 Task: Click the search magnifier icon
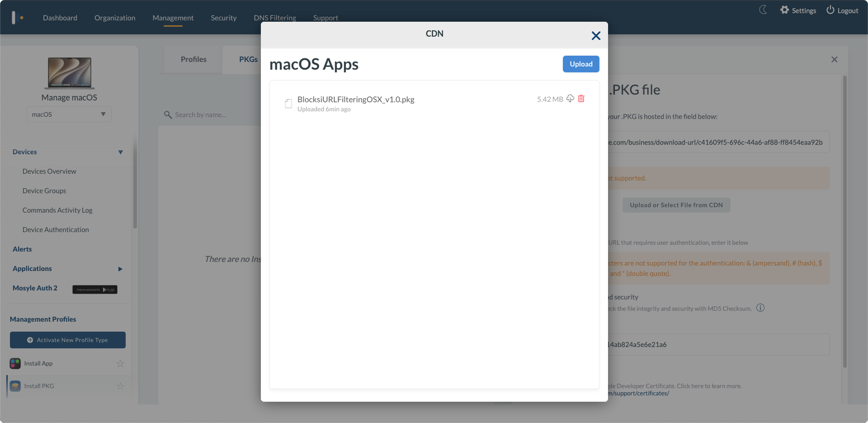coord(168,115)
